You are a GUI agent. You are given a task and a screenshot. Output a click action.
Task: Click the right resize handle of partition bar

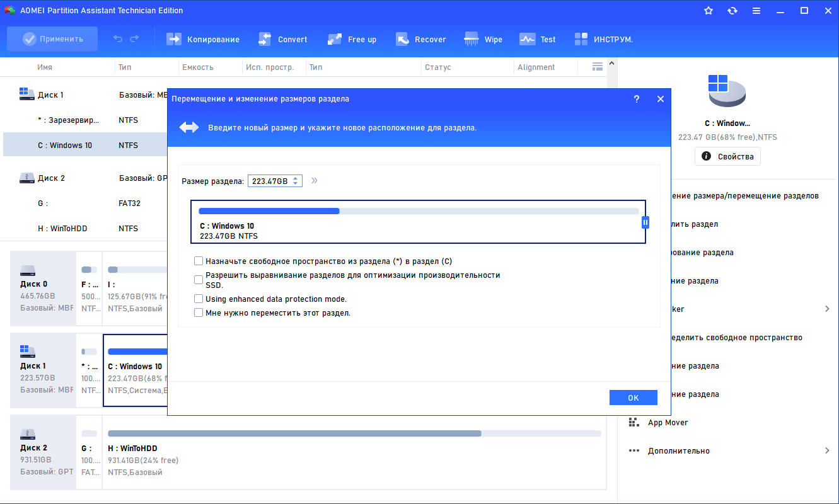[x=645, y=222]
